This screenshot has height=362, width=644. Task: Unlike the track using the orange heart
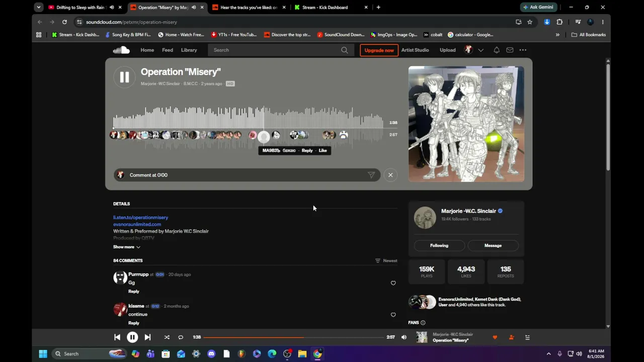click(495, 337)
